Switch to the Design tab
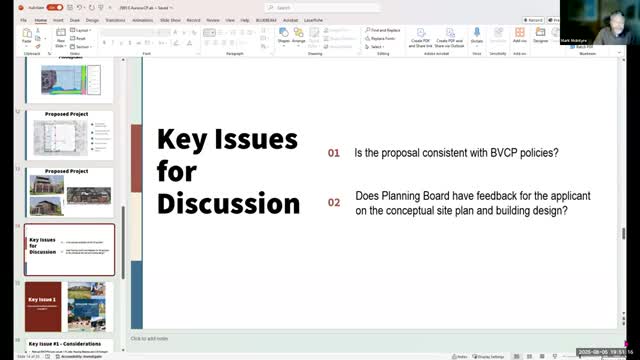The image size is (640, 360). pos(92,20)
